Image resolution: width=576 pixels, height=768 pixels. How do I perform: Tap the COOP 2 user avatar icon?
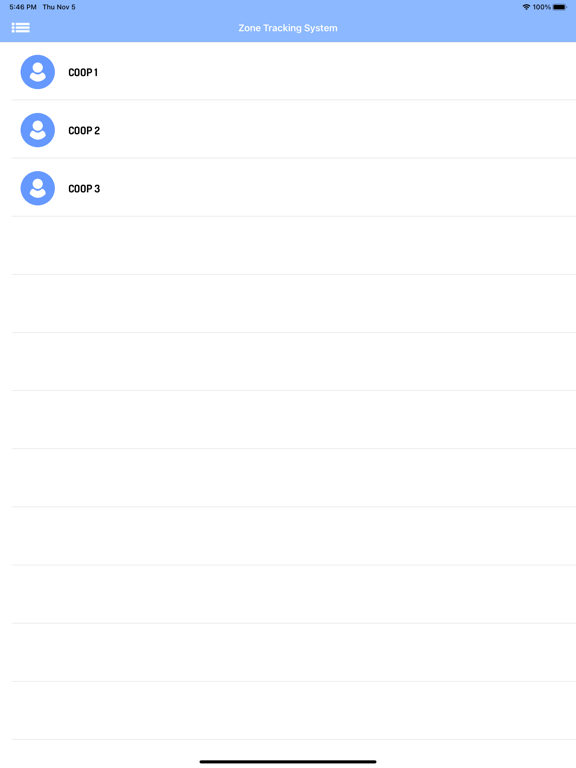click(x=38, y=130)
